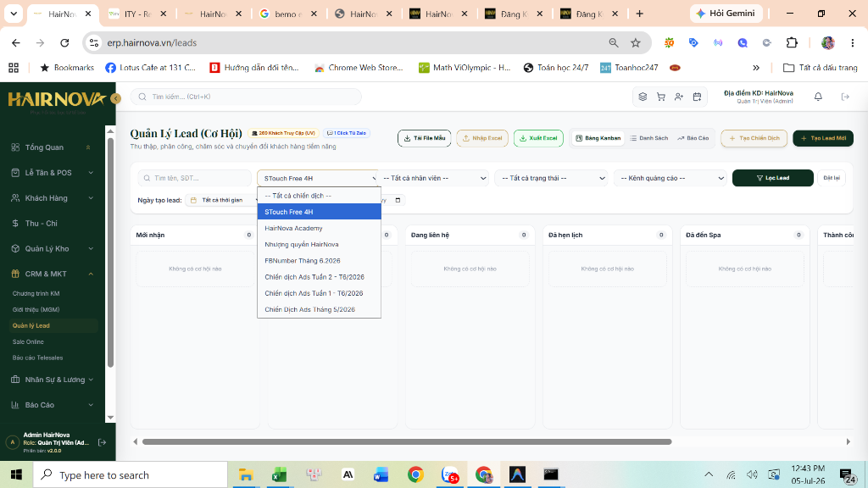Select the HairNova Academy campaign option

pyautogui.click(x=320, y=228)
